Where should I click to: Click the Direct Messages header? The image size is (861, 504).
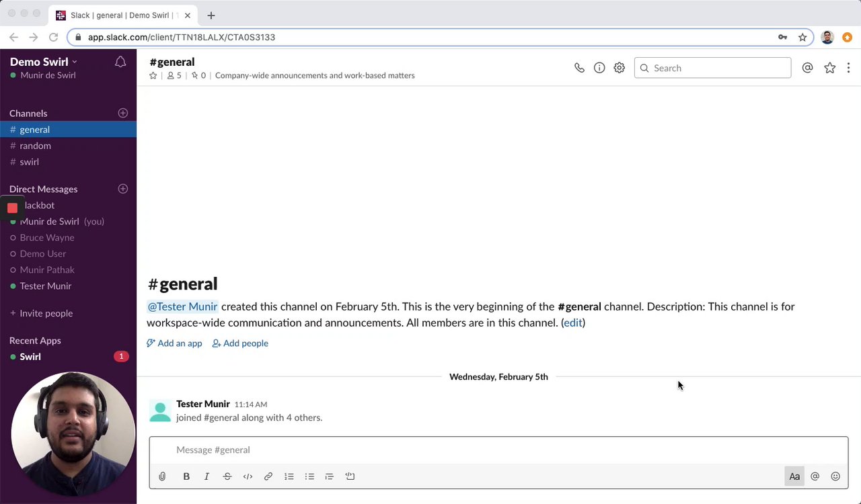click(43, 190)
